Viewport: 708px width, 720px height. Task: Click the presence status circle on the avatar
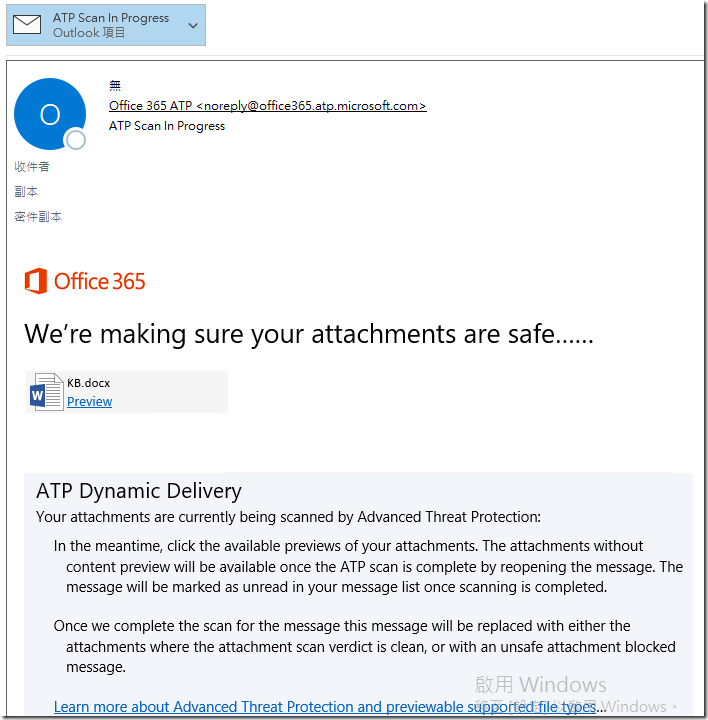[x=75, y=140]
